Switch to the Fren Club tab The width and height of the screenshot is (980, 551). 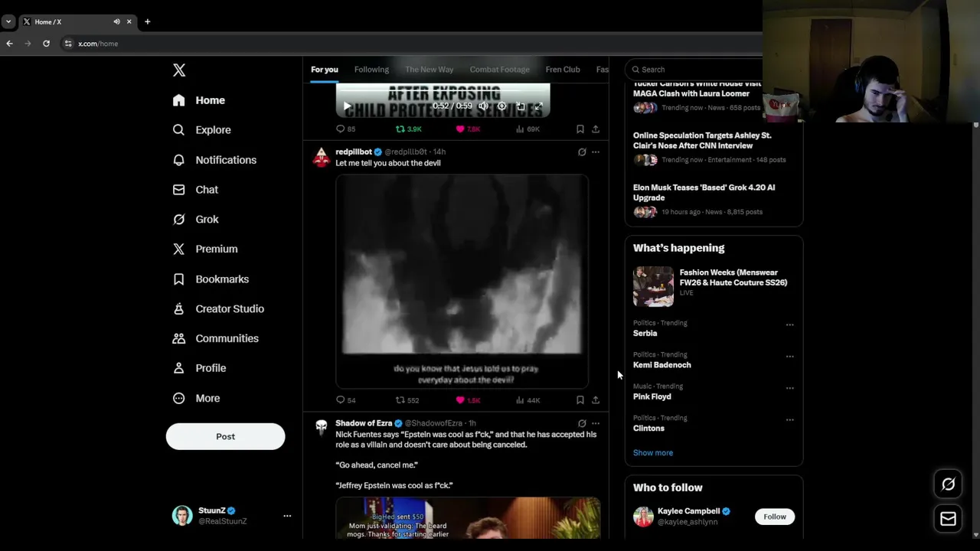pyautogui.click(x=563, y=70)
